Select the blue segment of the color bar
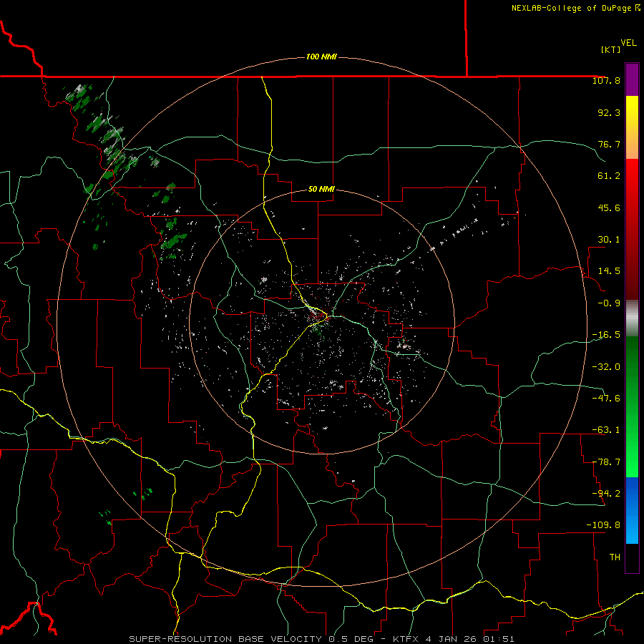644x644 pixels. pyautogui.click(x=632, y=510)
